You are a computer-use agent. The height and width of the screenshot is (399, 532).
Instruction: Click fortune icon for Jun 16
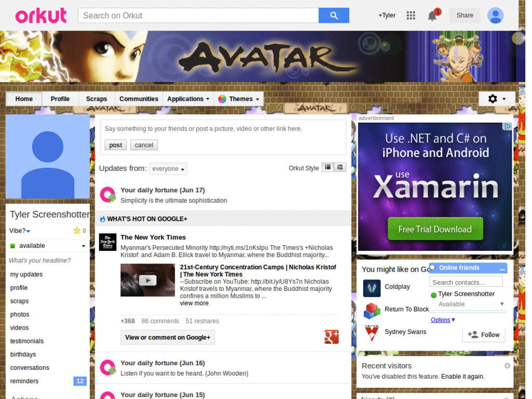tap(108, 368)
